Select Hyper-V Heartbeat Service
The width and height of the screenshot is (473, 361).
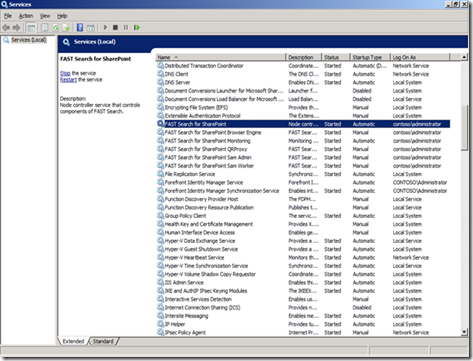[x=303, y=257]
